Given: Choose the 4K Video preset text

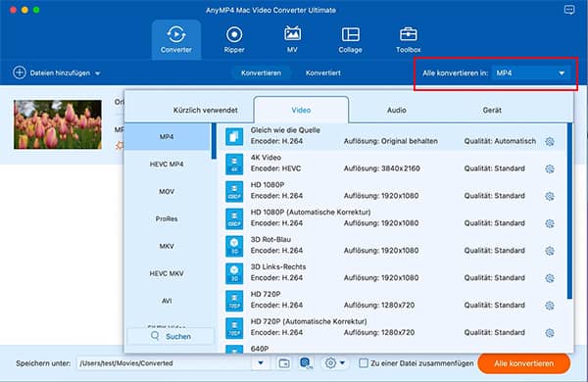Looking at the screenshot, I should [266, 158].
